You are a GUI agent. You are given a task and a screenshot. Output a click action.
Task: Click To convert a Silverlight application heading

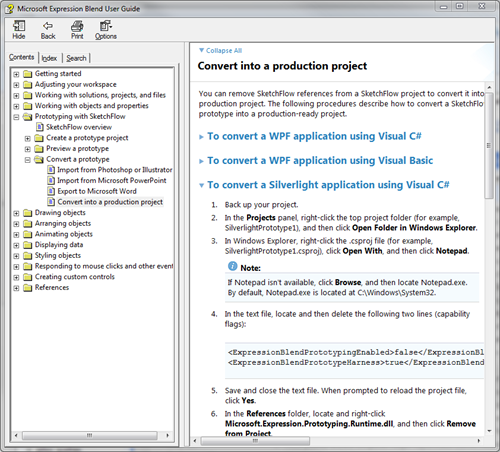pyautogui.click(x=328, y=185)
